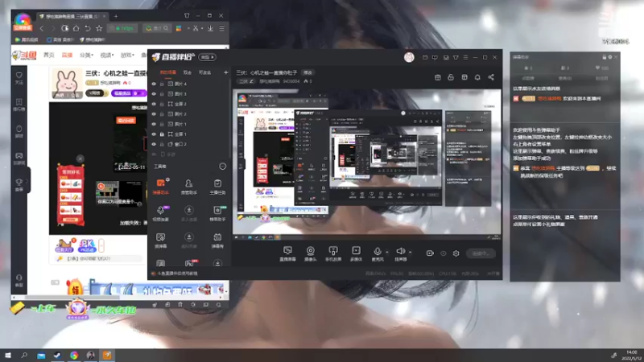The width and height of the screenshot is (644, 362).
Task: Open user avatar in companion title bar
Action: coord(409,57)
